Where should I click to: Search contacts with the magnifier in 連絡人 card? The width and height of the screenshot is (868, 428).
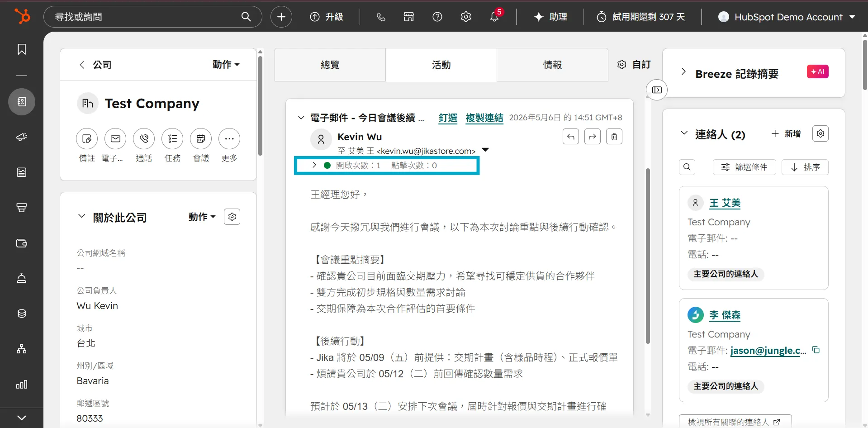687,167
